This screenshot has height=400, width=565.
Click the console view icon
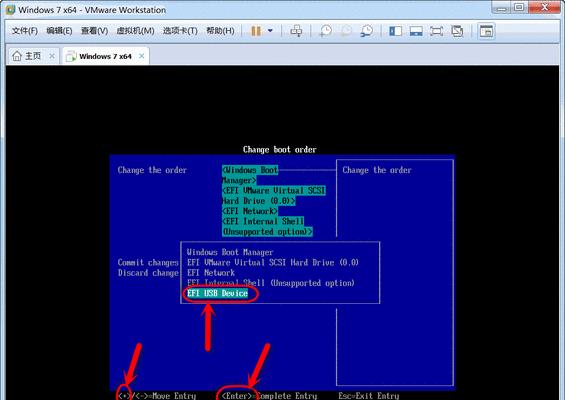coord(486,31)
